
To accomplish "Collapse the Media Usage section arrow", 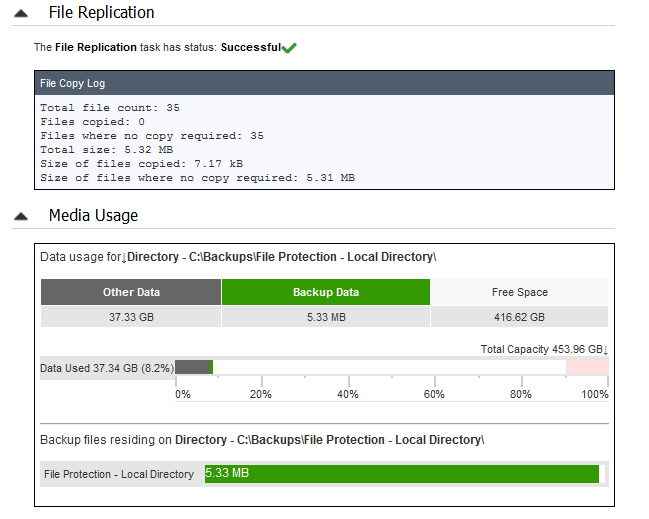I will click(x=21, y=216).
